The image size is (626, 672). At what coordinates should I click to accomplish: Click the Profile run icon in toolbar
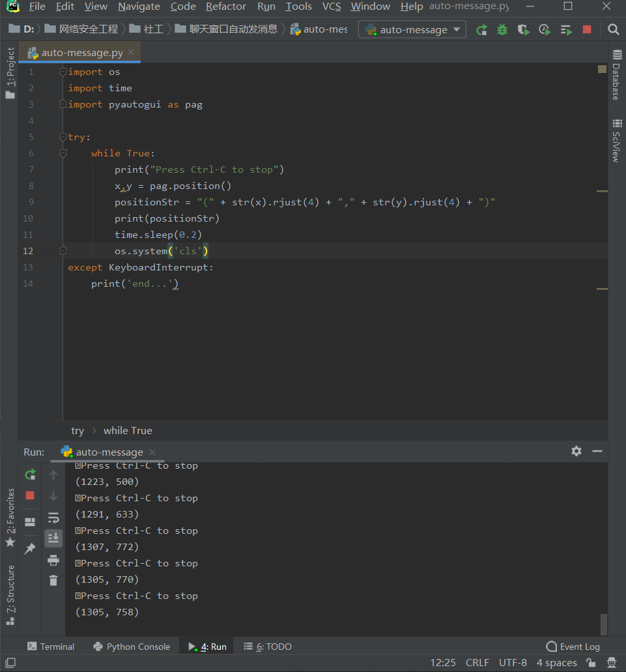(x=545, y=30)
